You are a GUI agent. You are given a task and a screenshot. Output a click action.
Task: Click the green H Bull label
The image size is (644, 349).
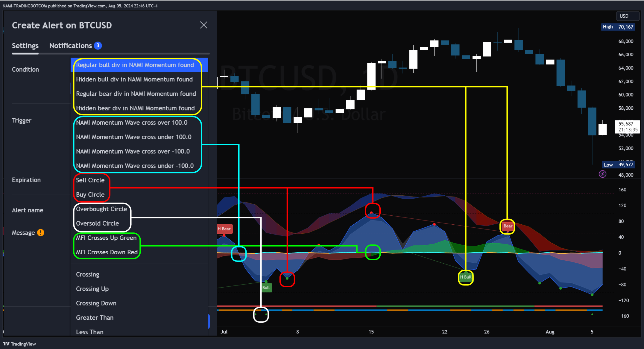466,277
